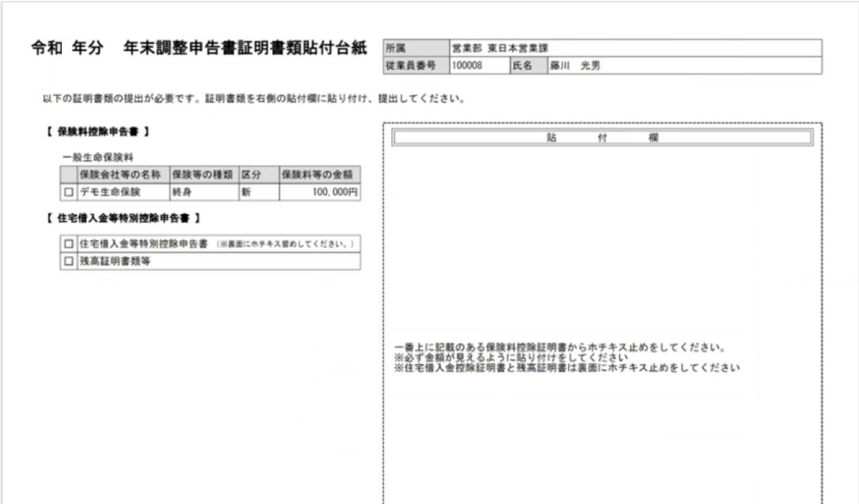Select the 終身 insurance type cell
The width and height of the screenshot is (859, 504).
[204, 192]
